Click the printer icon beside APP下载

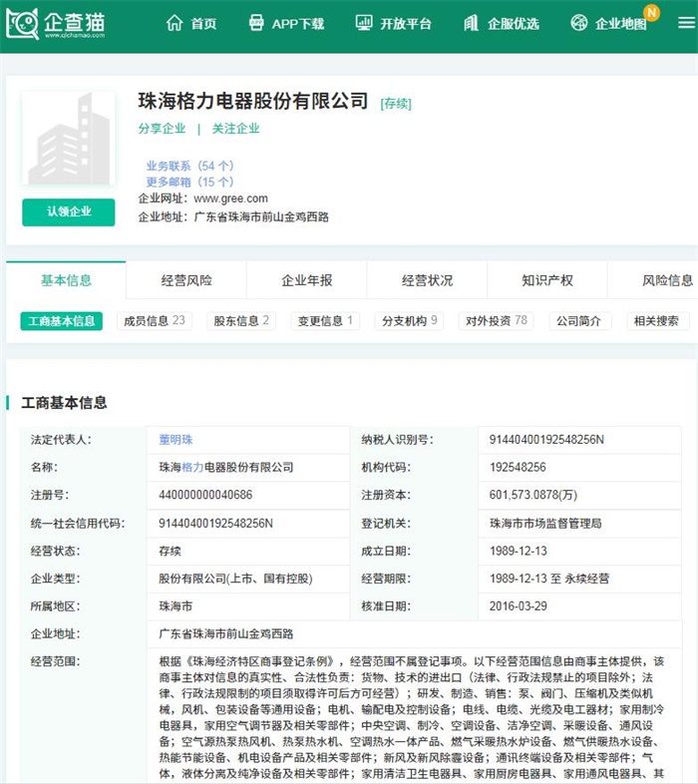256,23
